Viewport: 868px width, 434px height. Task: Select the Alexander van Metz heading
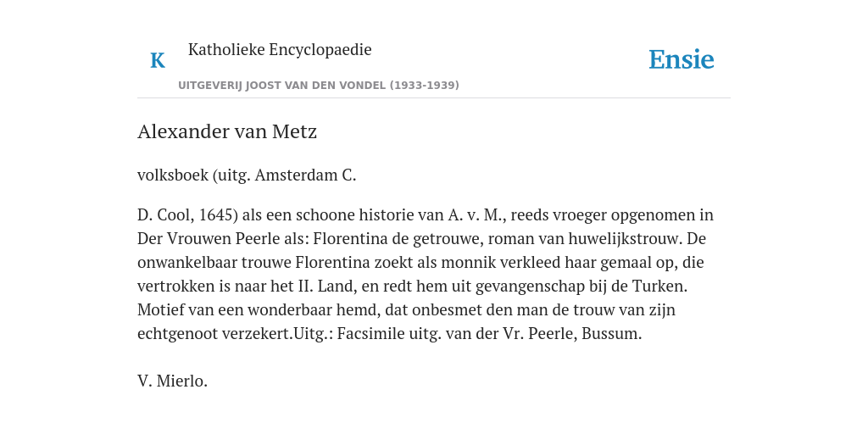227,131
